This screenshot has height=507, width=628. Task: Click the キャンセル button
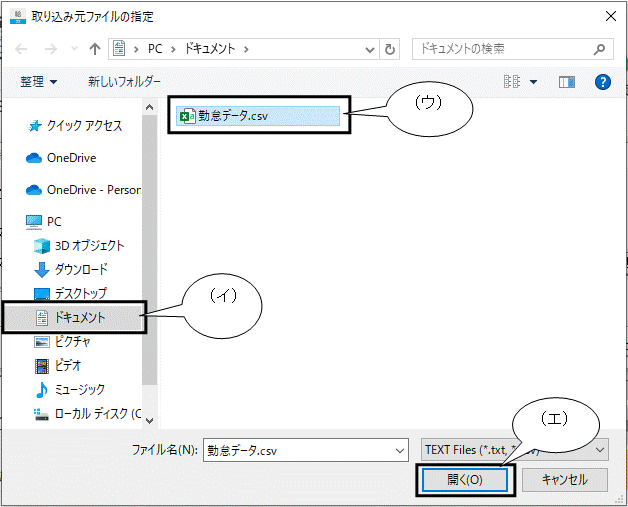[x=565, y=480]
